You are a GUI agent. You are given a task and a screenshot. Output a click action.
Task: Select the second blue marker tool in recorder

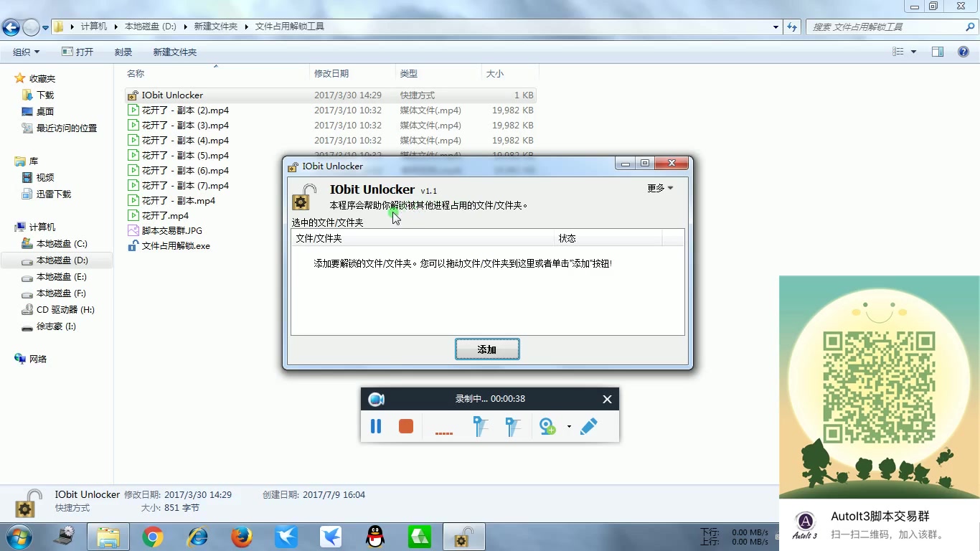(x=512, y=427)
